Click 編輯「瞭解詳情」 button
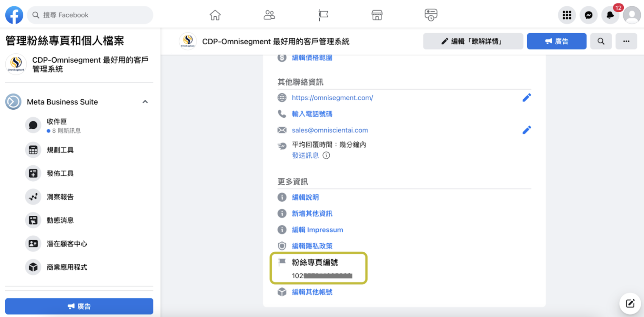Screen dimensions: 644x317 click(x=472, y=41)
